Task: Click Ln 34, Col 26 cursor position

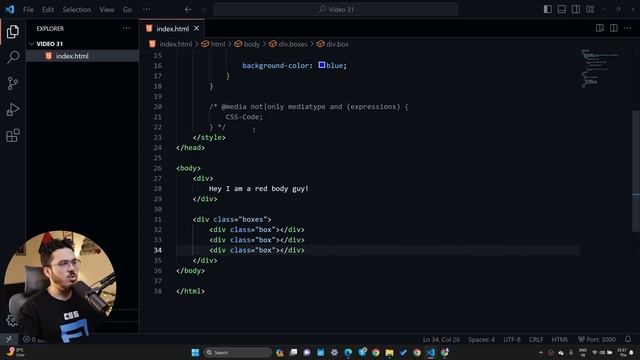Action: point(441,340)
